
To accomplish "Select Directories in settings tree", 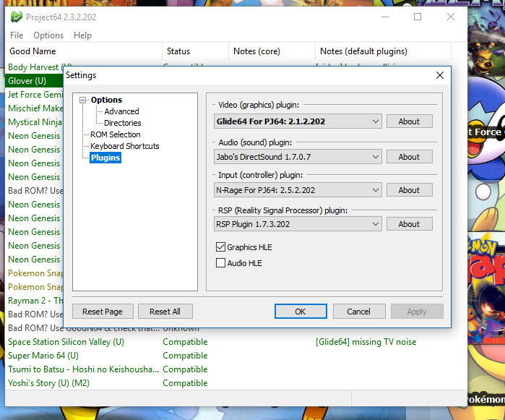I will tap(122, 123).
